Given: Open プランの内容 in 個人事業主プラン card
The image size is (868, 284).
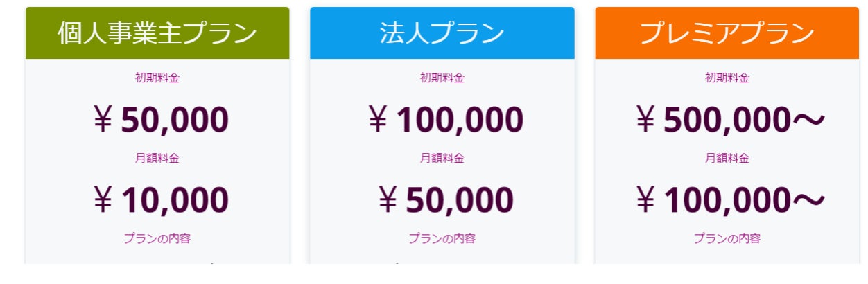Looking at the screenshot, I should pos(157,238).
